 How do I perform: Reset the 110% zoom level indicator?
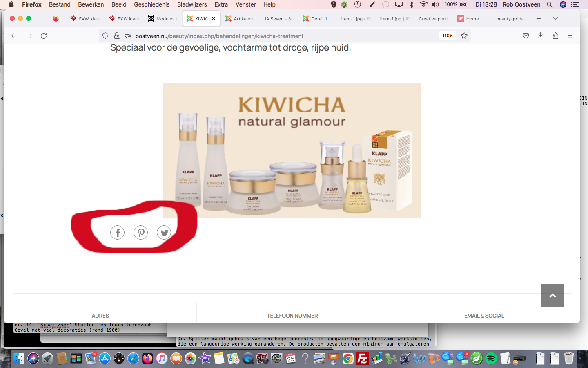click(448, 36)
